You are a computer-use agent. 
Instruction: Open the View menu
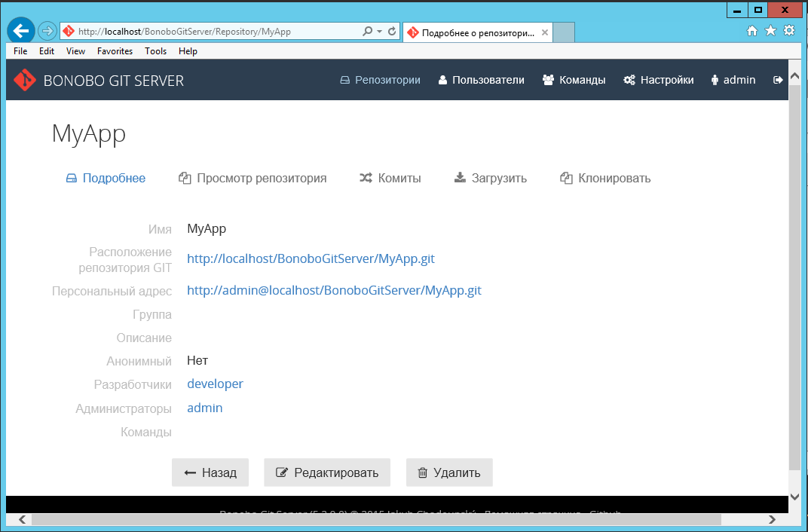(x=75, y=51)
